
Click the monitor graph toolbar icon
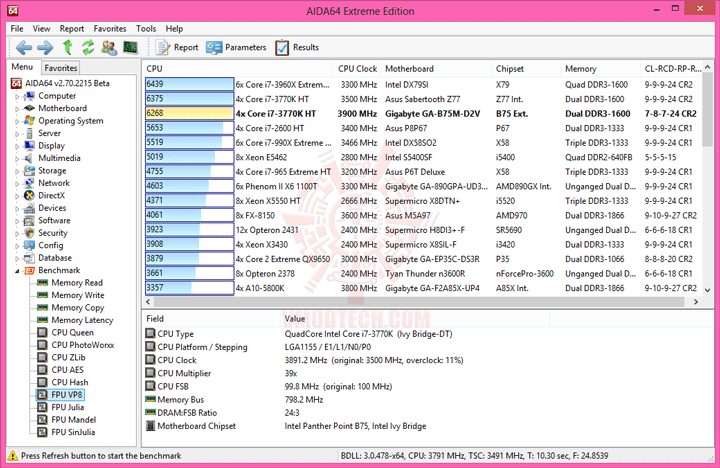click(130, 47)
